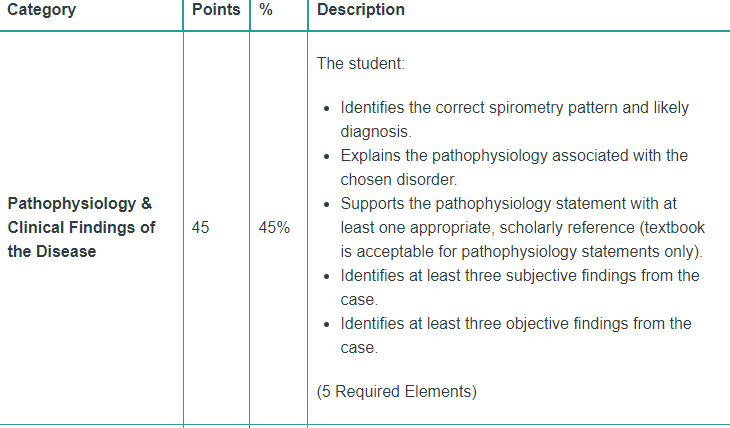Click the bullet dot before 'Identifies the correct'
730x428 pixels.
point(327,109)
